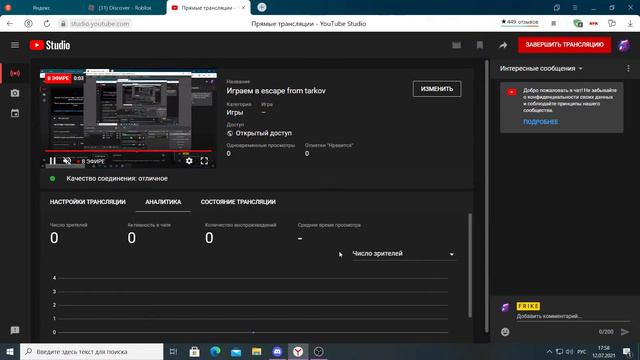This screenshot has width=640, height=360.
Task: Click the studio.youtube.com address bar
Action: point(100,24)
